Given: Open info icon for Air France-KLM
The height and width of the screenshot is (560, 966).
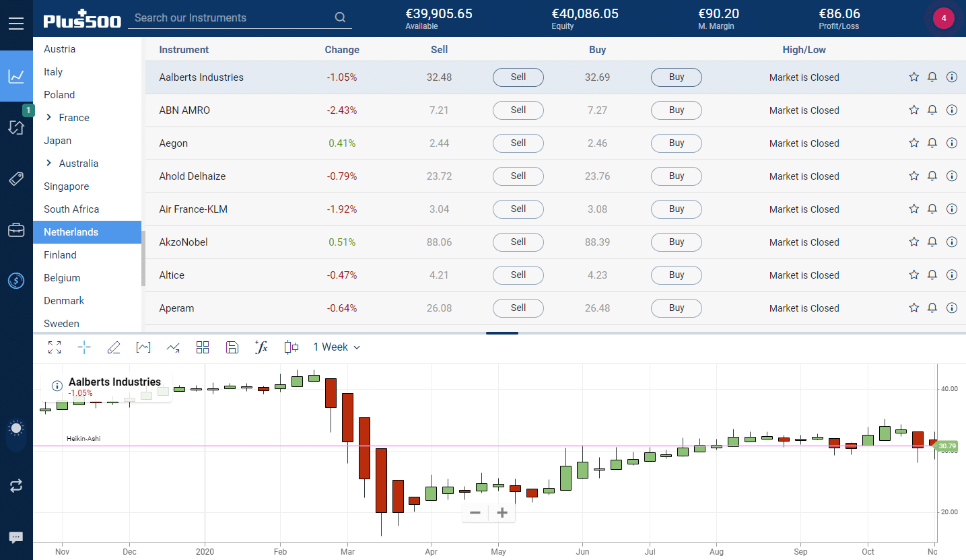Looking at the screenshot, I should (x=952, y=209).
